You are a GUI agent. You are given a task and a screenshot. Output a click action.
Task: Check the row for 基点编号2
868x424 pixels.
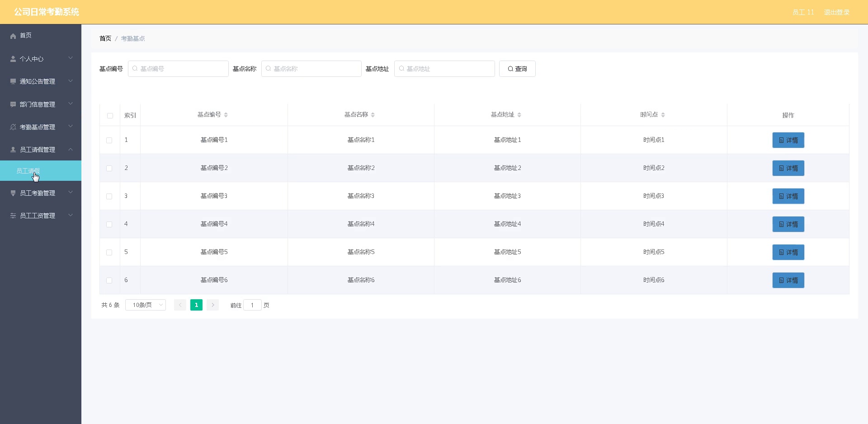click(x=109, y=169)
